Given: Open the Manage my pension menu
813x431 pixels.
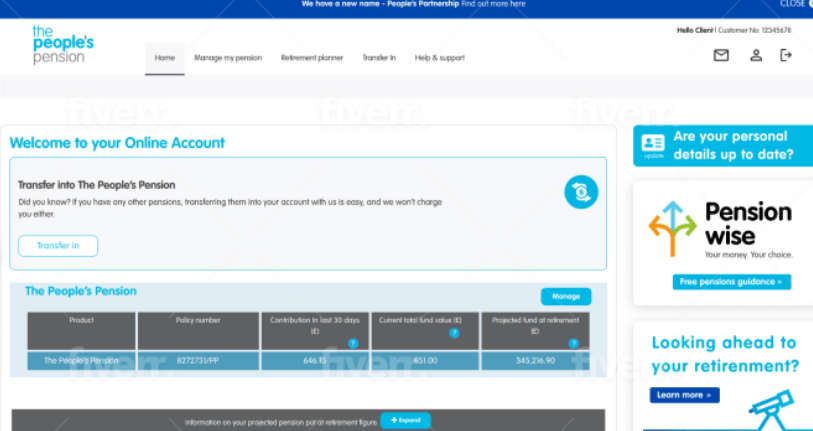Looking at the screenshot, I should [228, 58].
